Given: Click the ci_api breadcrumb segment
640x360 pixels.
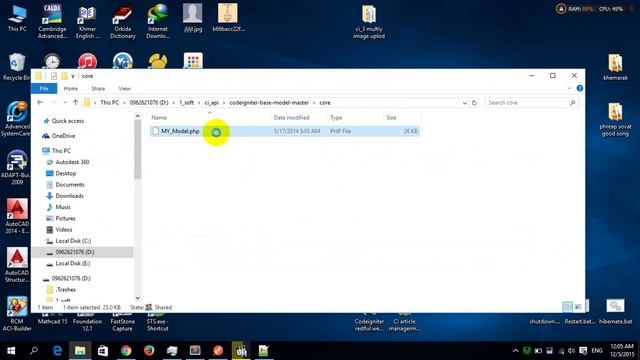Looking at the screenshot, I should coord(211,103).
